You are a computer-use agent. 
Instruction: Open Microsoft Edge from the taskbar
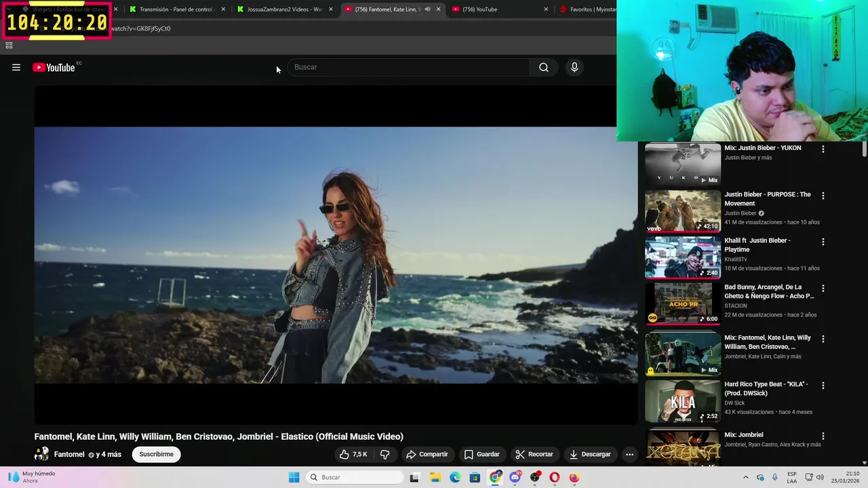click(x=455, y=477)
